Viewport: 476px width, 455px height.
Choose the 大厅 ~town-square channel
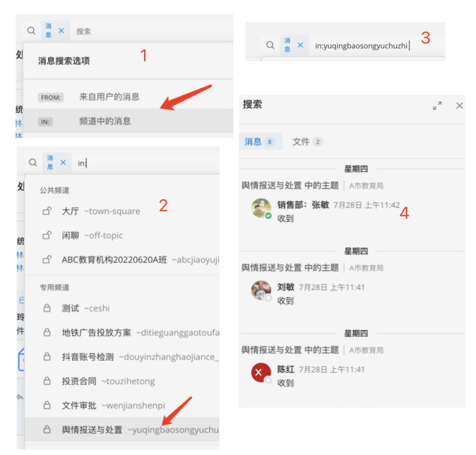122,211
